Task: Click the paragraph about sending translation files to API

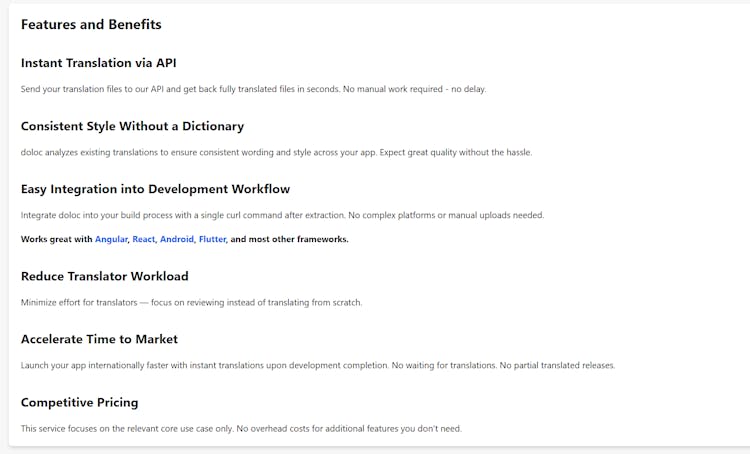Action: 254,89
